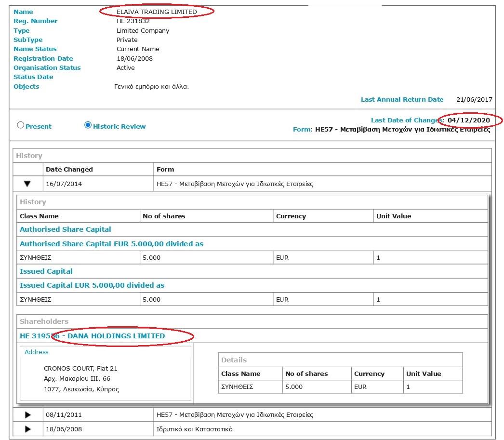This screenshot has height=440, width=504.
Task: Click the Shareholders section header
Action: pyautogui.click(x=44, y=321)
